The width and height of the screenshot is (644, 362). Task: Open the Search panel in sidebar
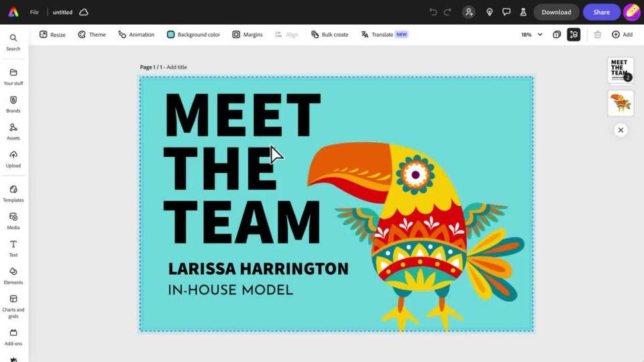click(13, 42)
